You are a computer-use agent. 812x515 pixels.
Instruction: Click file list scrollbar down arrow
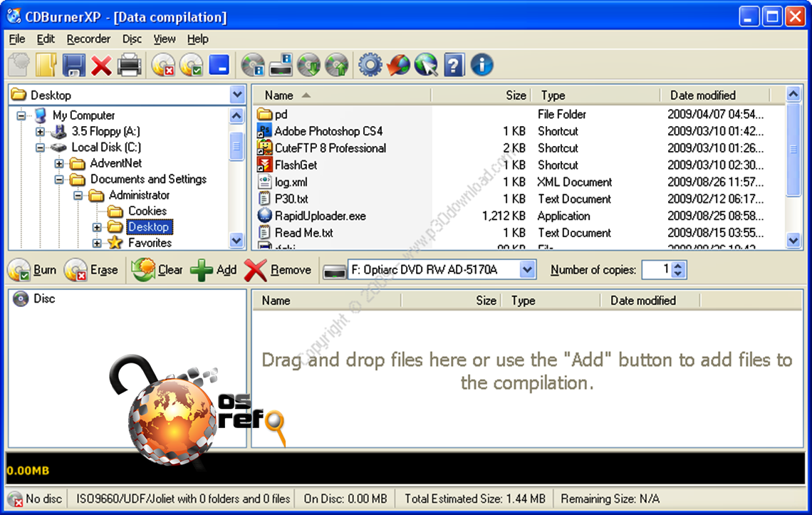coord(793,240)
